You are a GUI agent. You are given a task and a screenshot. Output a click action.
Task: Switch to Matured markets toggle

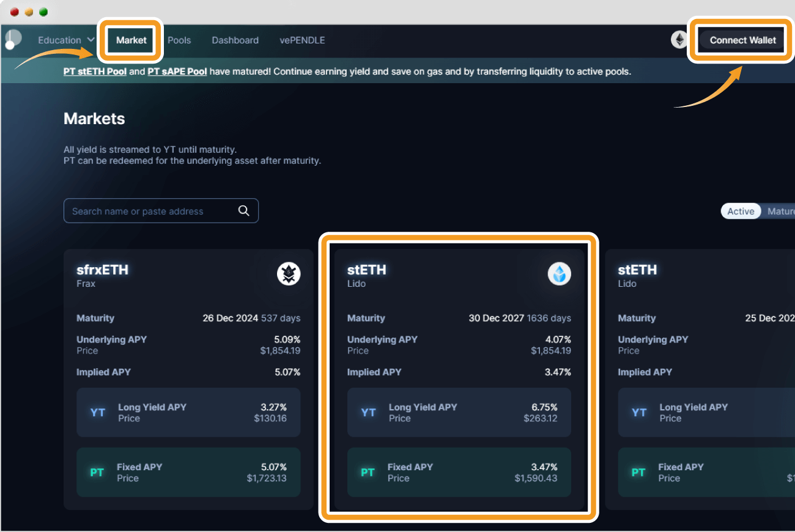pyautogui.click(x=780, y=211)
